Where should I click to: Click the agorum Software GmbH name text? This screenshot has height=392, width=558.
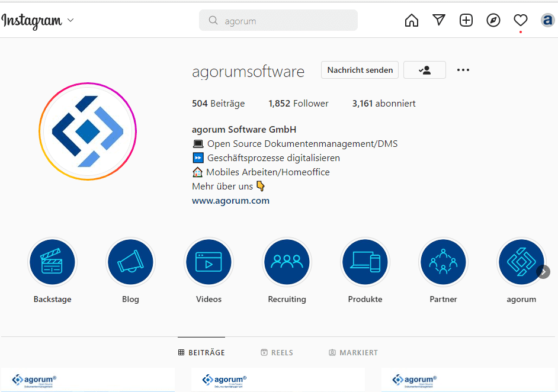[244, 130]
